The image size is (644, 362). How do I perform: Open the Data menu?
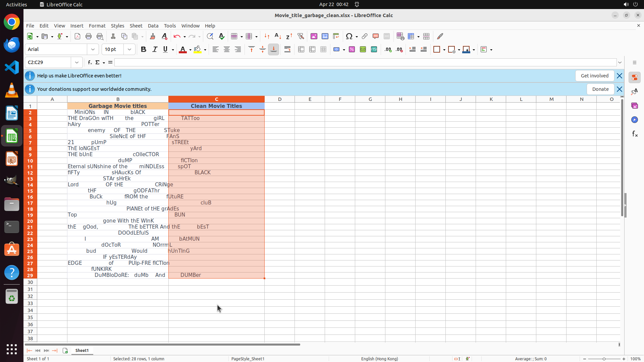[x=153, y=26]
